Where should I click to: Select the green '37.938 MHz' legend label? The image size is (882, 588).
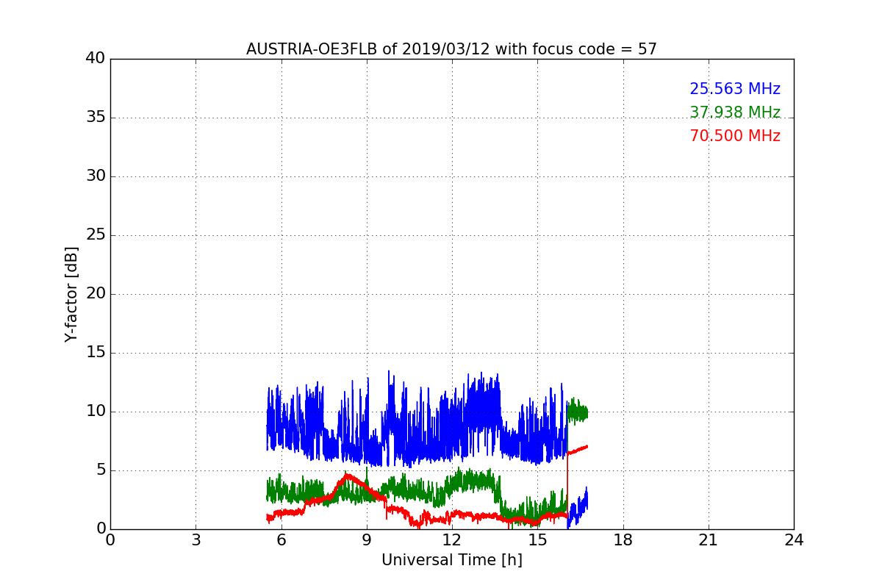click(735, 112)
